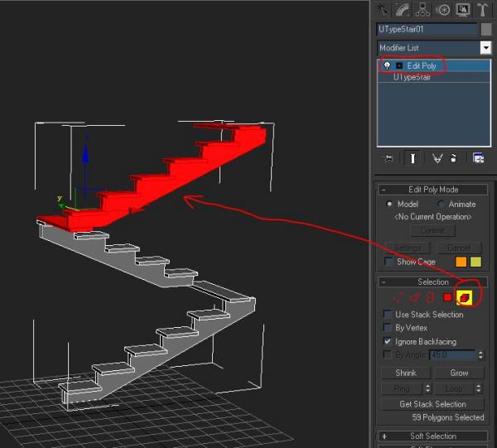This screenshot has width=497, height=448.
Task: Toggle the Edit Poly lightbulb icon
Action: click(387, 66)
